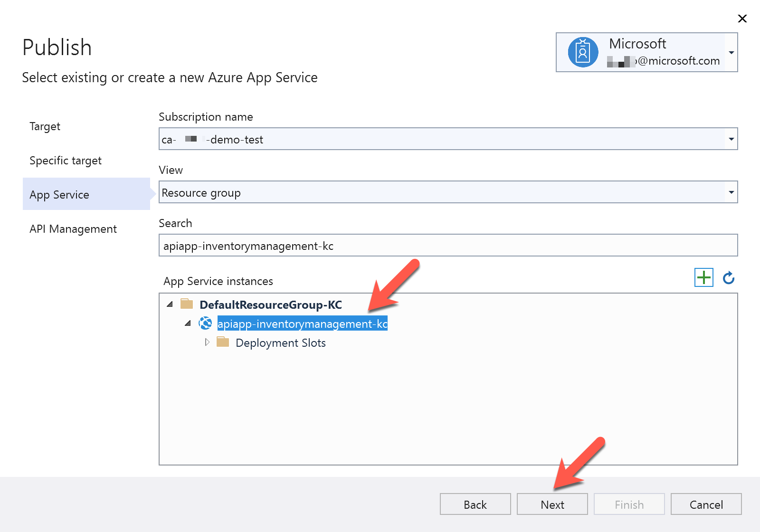
Task: Switch to the Target section
Action: point(45,126)
